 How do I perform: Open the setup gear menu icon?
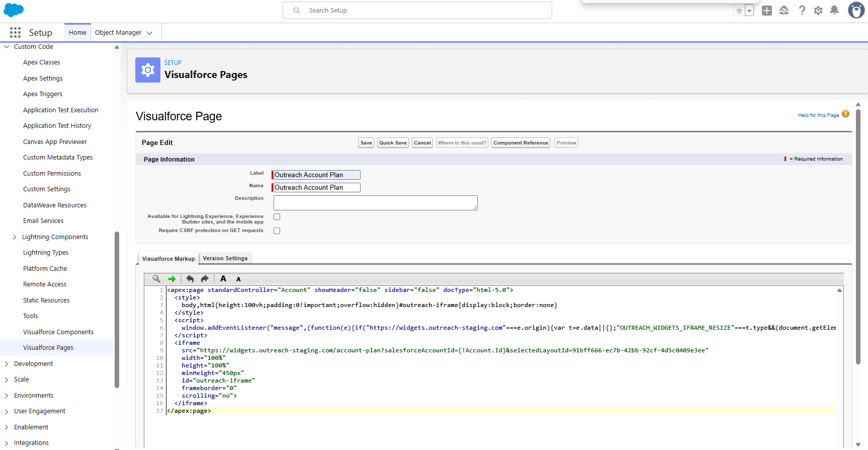coord(818,11)
